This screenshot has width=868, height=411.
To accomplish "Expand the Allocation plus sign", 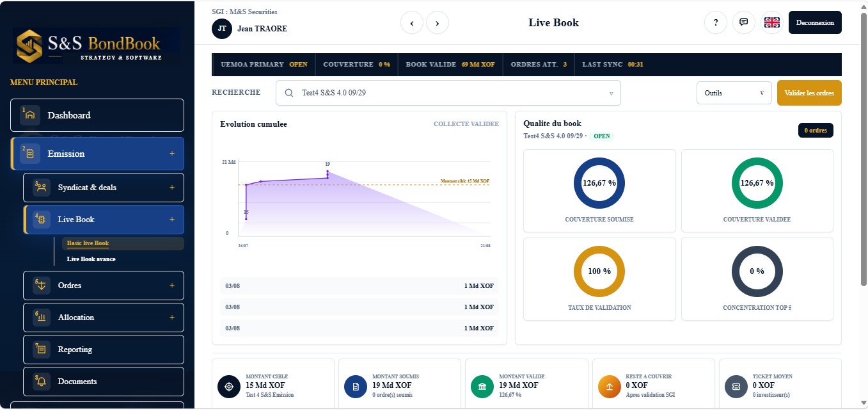I will point(172,318).
